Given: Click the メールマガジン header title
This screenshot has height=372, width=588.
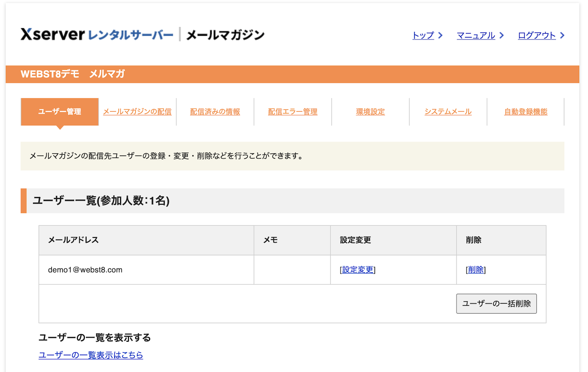Looking at the screenshot, I should pyautogui.click(x=226, y=35).
